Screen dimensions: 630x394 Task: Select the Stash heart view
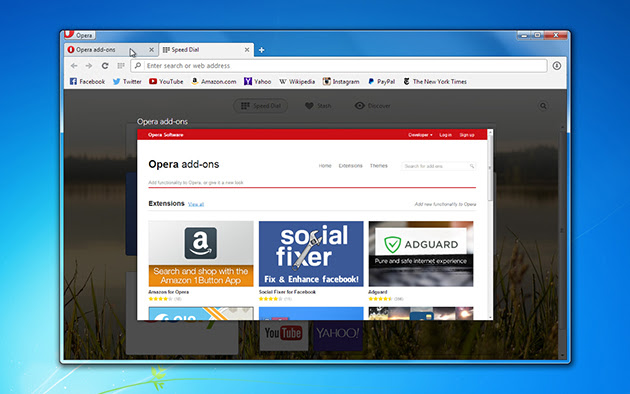click(318, 106)
